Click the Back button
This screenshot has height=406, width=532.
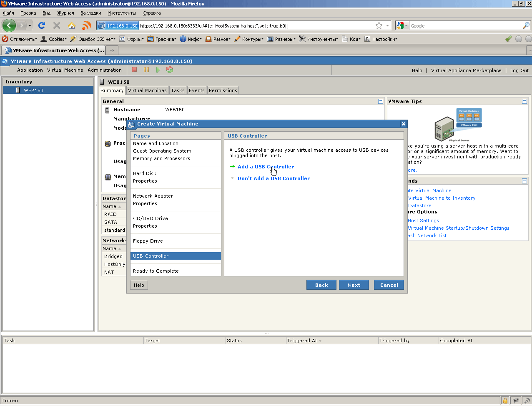[x=321, y=285]
